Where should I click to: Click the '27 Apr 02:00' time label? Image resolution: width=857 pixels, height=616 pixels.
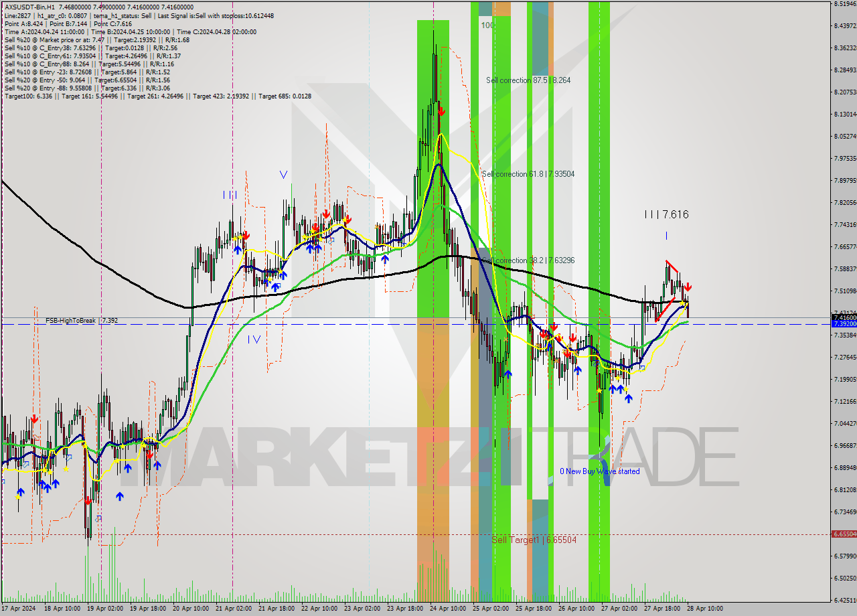point(620,609)
